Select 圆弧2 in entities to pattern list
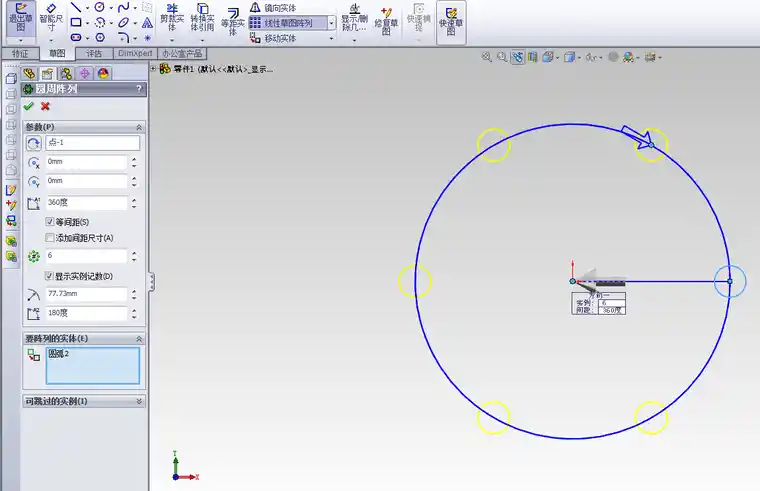760x491 pixels. point(59,353)
